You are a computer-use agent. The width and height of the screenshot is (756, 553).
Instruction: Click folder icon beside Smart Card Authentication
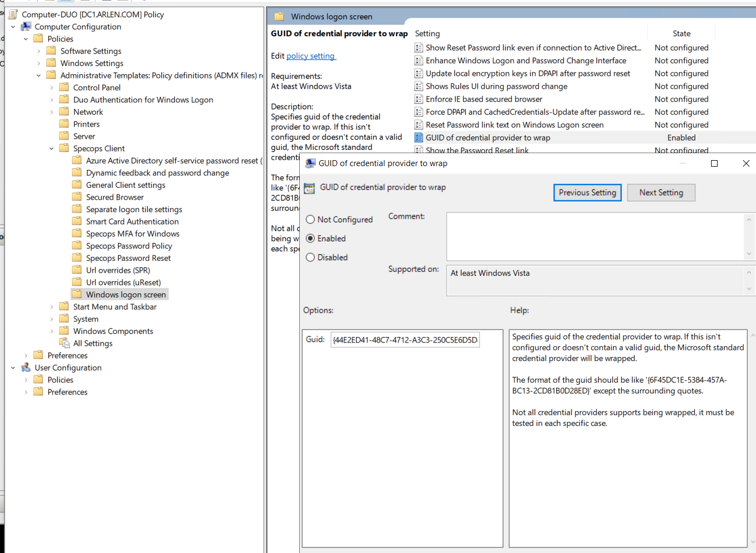coord(77,221)
